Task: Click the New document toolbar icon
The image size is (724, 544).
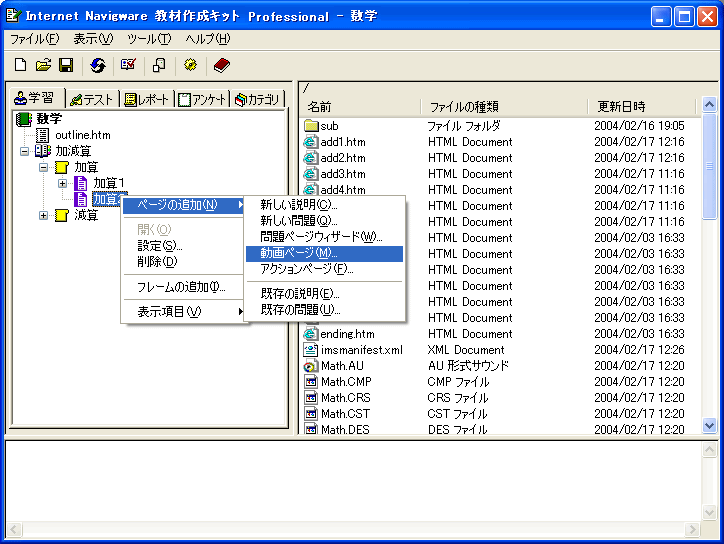Action: pos(20,65)
